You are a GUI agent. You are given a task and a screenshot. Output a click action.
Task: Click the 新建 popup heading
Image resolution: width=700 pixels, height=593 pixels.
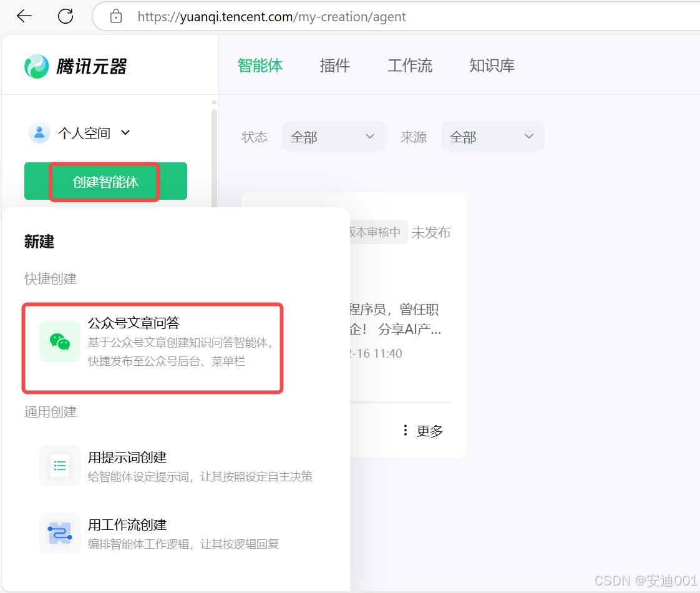tap(39, 242)
